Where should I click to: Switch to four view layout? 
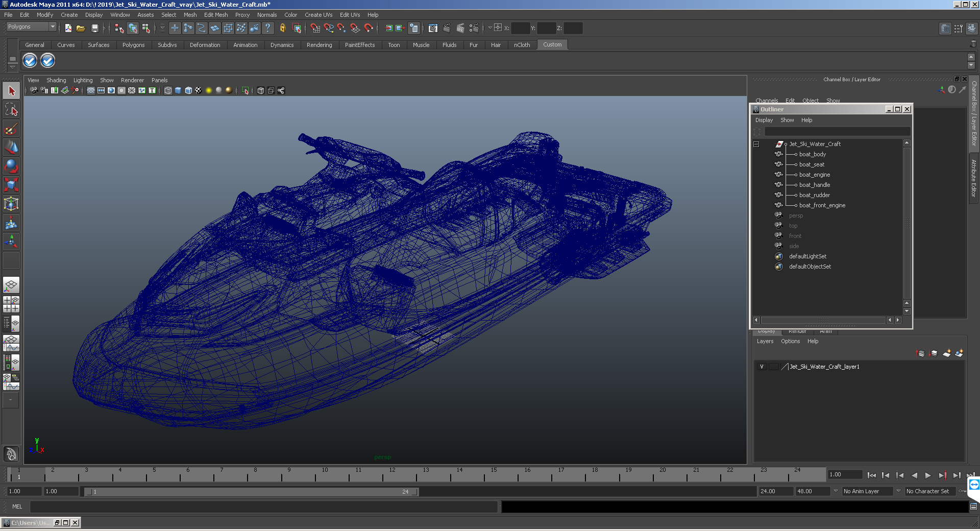[x=11, y=304]
